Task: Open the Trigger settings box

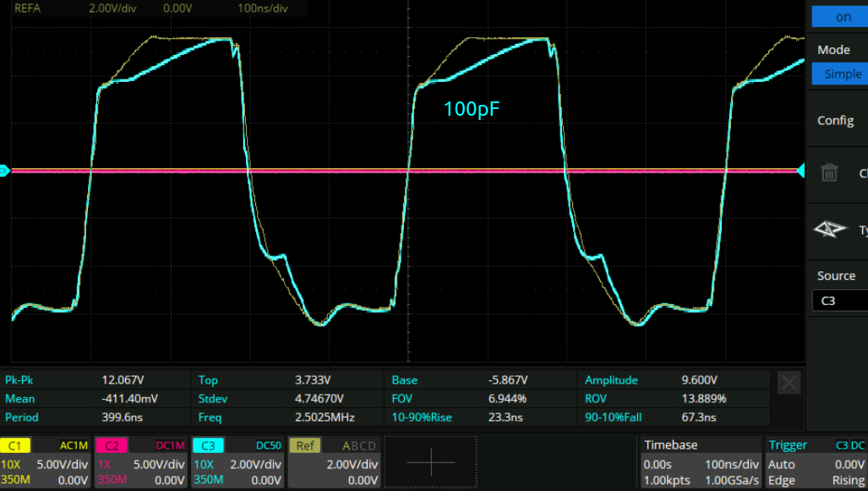Action: coord(816,462)
